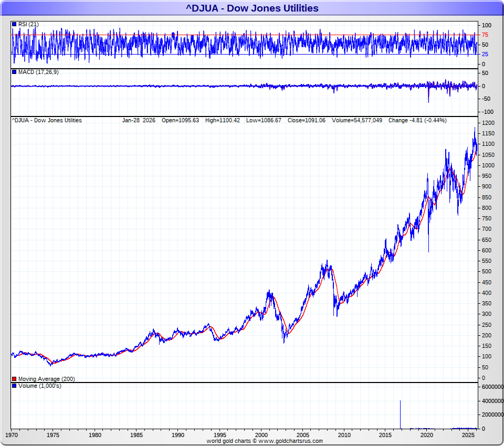
Task: Click the '^DJUA - Dow Jones Utilities' price panel label
Action: click(x=47, y=120)
